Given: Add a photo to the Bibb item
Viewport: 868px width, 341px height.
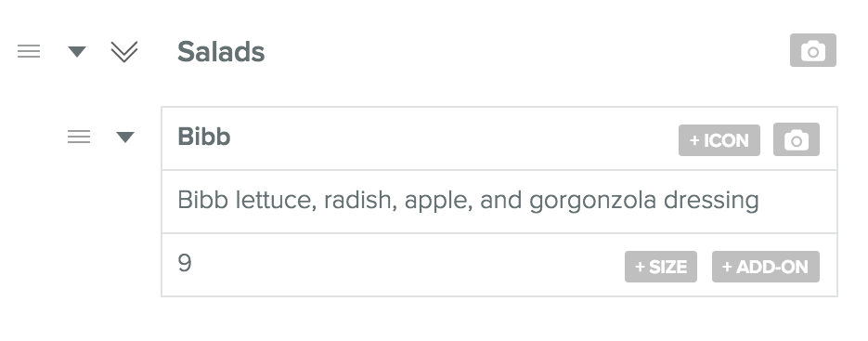Looking at the screenshot, I should (x=796, y=139).
